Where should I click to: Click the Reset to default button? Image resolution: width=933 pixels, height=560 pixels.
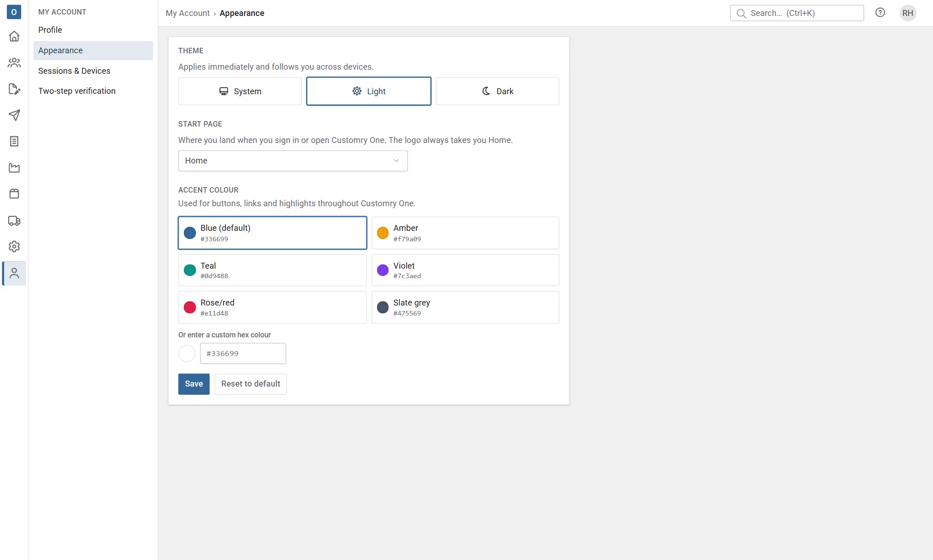point(250,384)
